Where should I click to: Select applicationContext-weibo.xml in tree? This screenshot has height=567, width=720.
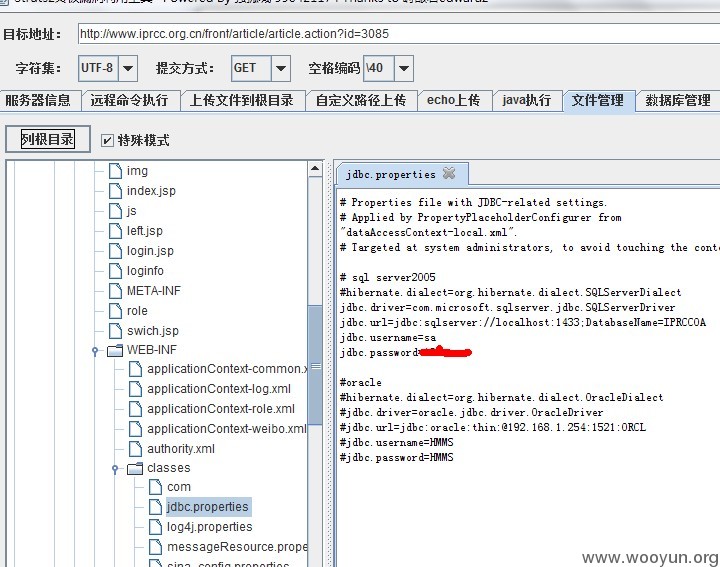[x=226, y=429]
